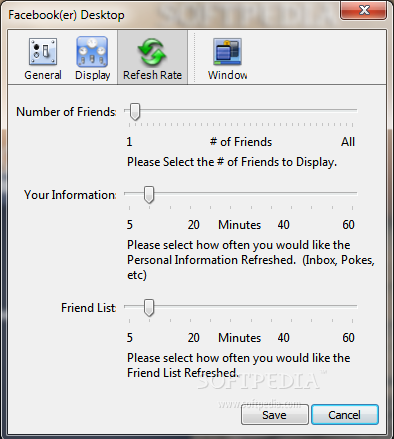Open the Window settings icon
This screenshot has width=394, height=439.
pos(227,51)
